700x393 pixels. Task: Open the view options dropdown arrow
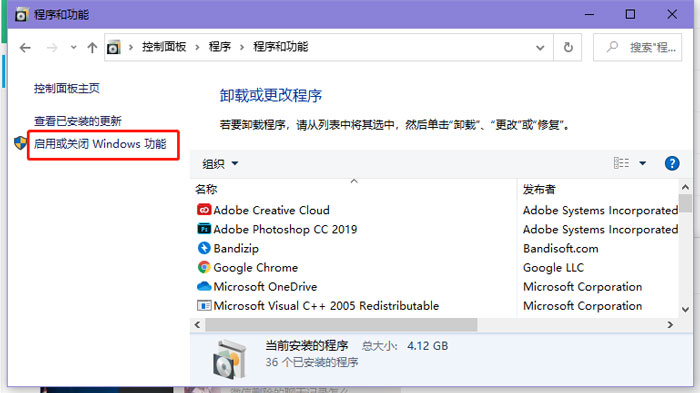coord(642,163)
